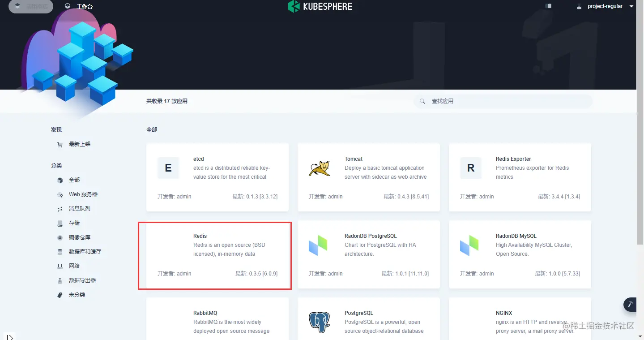Focus the 查找应用 search field
Screen dimensions: 644x340
pyautogui.click(x=503, y=101)
